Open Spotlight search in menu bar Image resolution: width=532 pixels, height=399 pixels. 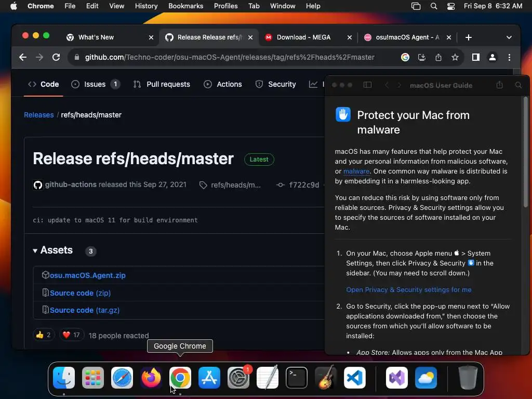[x=434, y=6]
